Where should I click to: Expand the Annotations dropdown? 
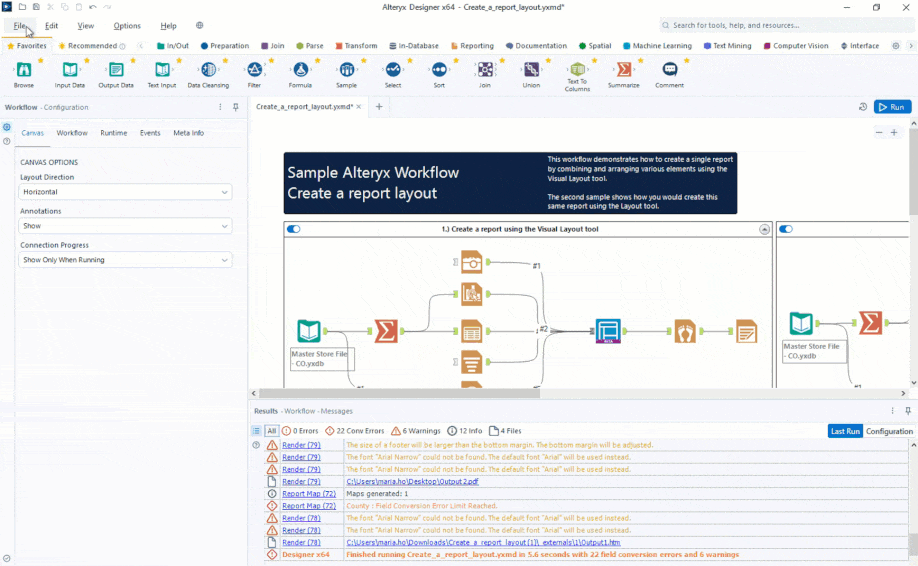click(125, 226)
